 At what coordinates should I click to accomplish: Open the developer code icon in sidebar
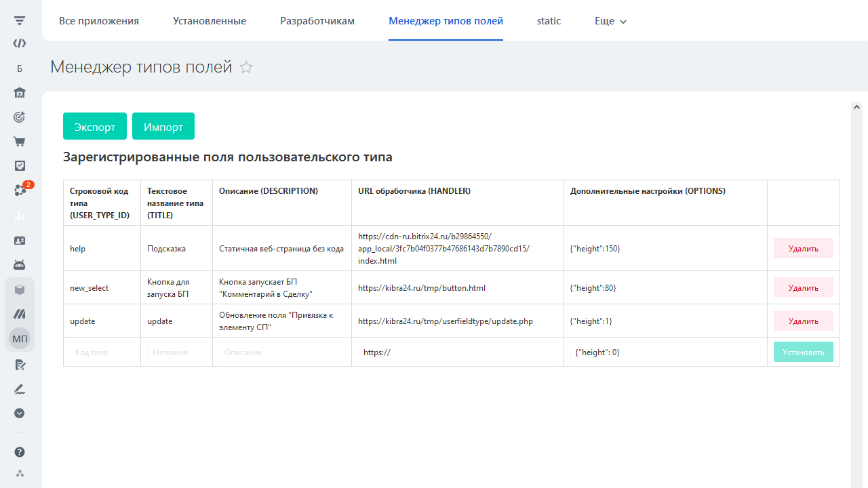tap(20, 43)
